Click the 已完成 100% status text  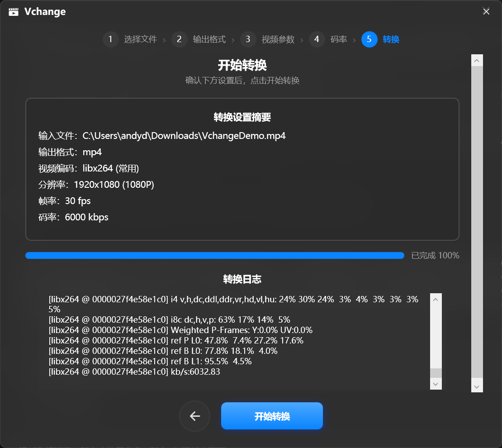click(x=435, y=255)
